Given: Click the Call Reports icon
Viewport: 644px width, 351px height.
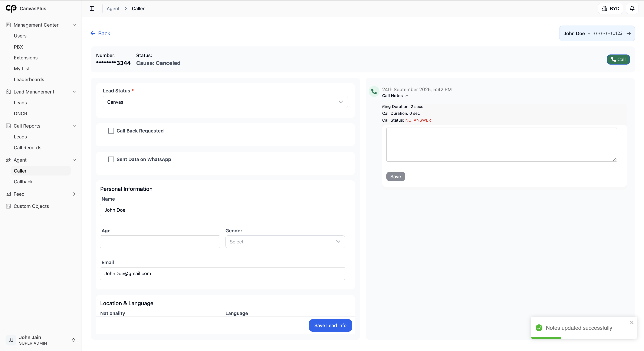Looking at the screenshot, I should click(8, 126).
